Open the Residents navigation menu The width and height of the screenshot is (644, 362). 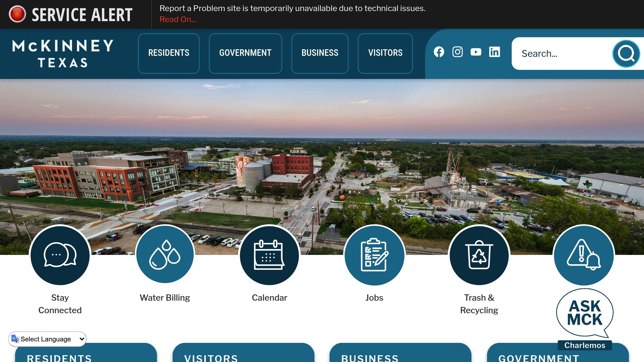tap(169, 53)
